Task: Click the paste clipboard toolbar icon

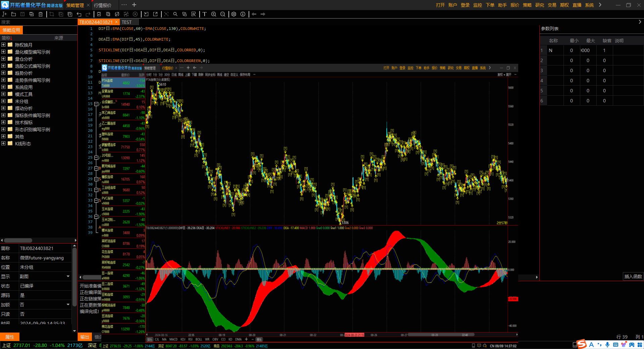Action: tap(70, 14)
